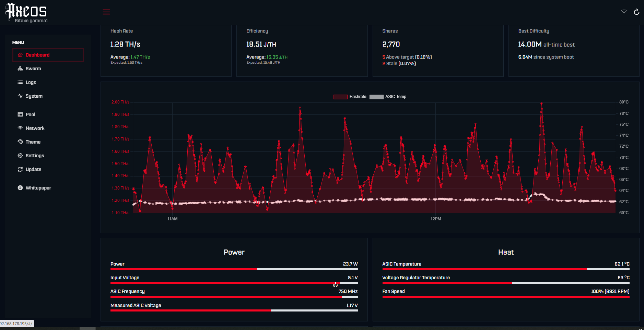Click the Swarm icon in sidebar
The image size is (644, 330).
(x=20, y=69)
